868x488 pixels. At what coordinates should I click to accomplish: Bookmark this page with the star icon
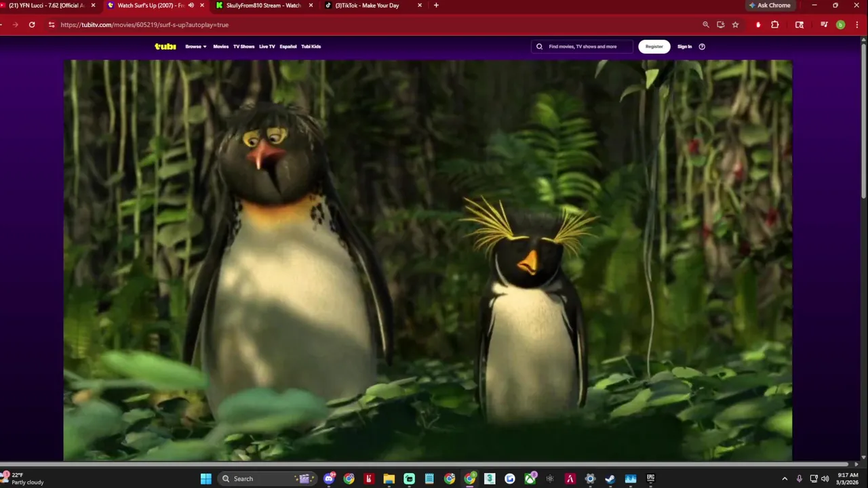(x=736, y=24)
